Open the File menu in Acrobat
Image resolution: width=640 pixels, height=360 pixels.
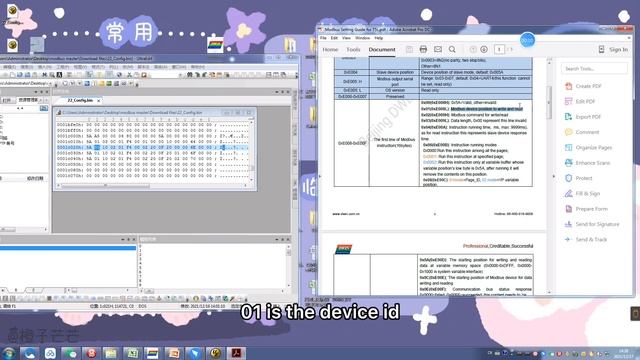[323, 38]
